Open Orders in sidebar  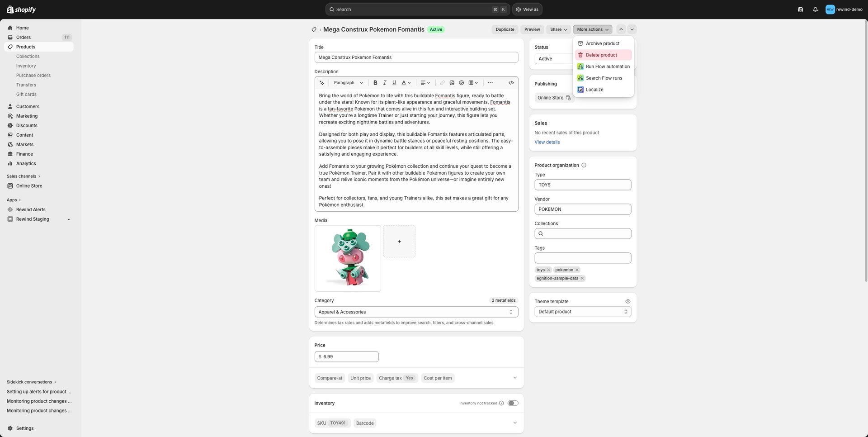(x=39, y=38)
